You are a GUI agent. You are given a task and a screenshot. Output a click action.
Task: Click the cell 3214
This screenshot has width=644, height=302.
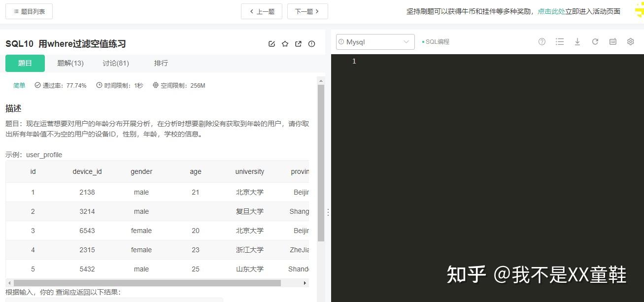tap(87, 211)
